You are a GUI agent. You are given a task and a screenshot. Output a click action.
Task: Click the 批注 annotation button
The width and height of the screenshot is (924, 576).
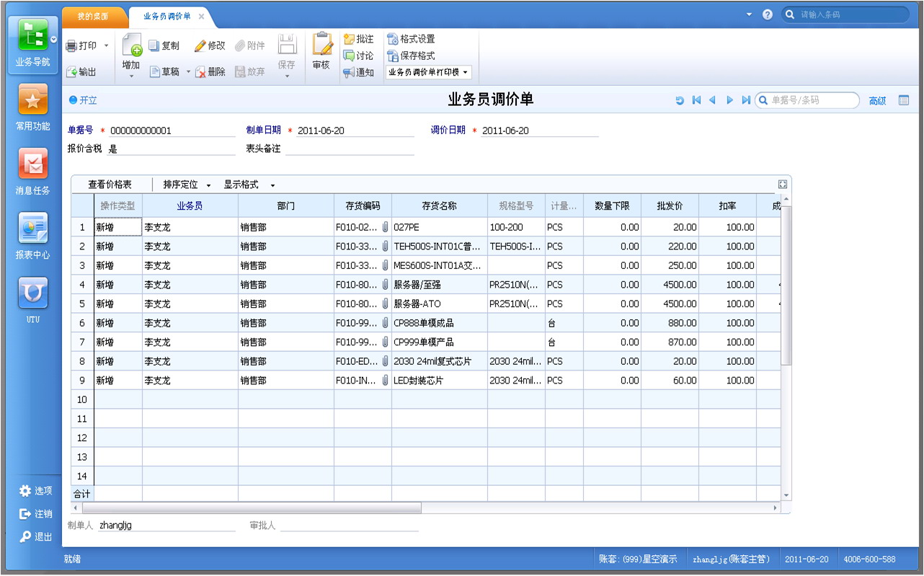(359, 39)
